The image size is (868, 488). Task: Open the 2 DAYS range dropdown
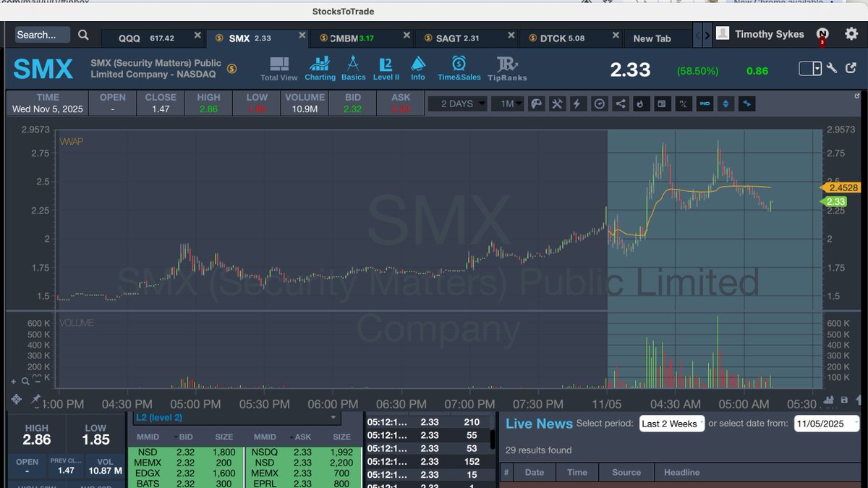(456, 104)
